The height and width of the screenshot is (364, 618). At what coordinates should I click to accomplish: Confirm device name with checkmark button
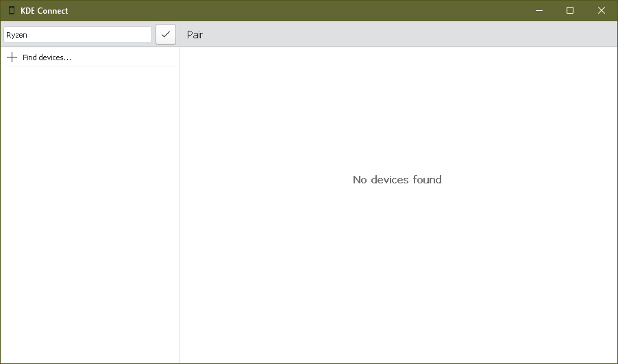coord(166,35)
